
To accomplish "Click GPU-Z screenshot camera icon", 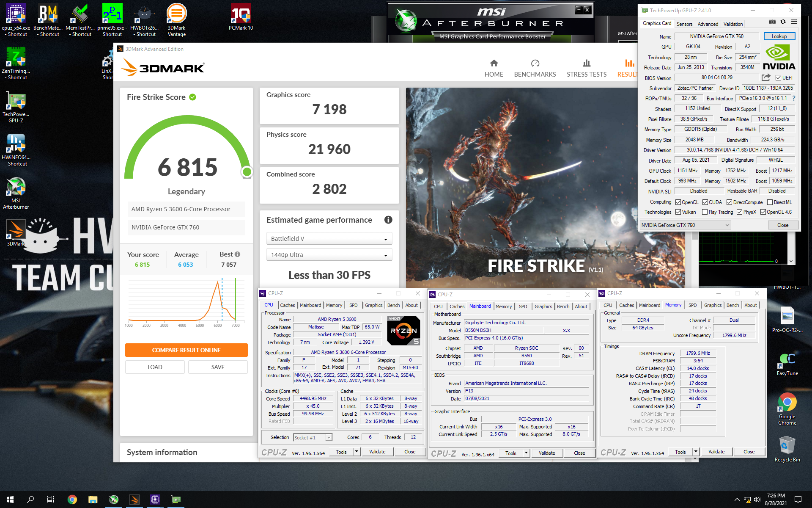I will point(772,22).
